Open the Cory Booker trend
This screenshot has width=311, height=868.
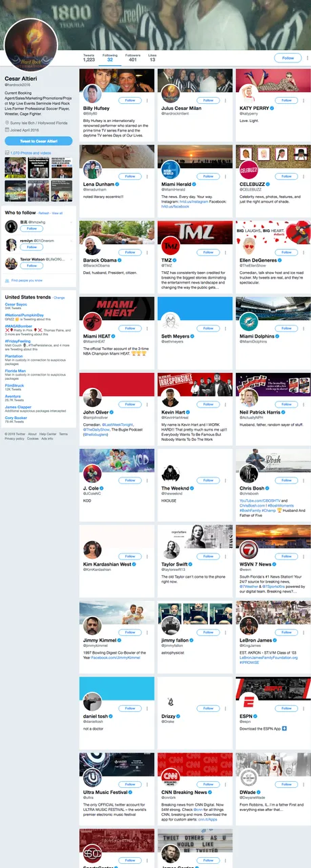tap(16, 418)
